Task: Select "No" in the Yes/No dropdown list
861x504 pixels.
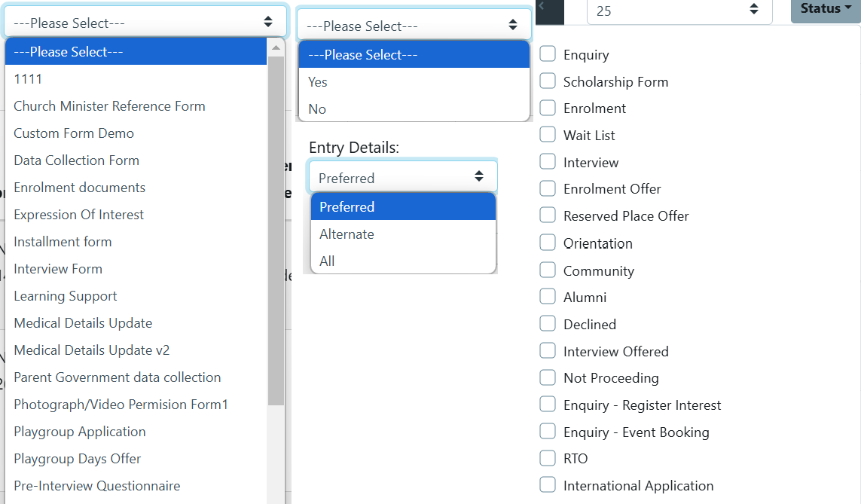Action: click(316, 108)
